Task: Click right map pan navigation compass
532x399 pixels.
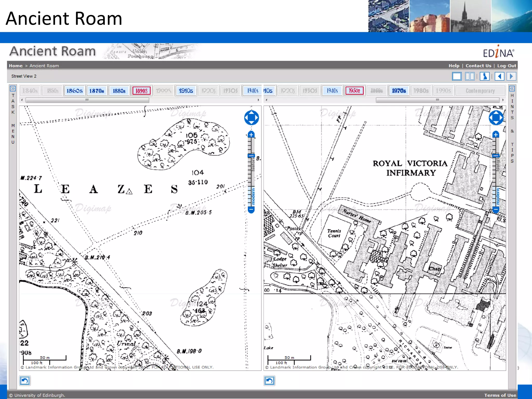Action: [496, 118]
